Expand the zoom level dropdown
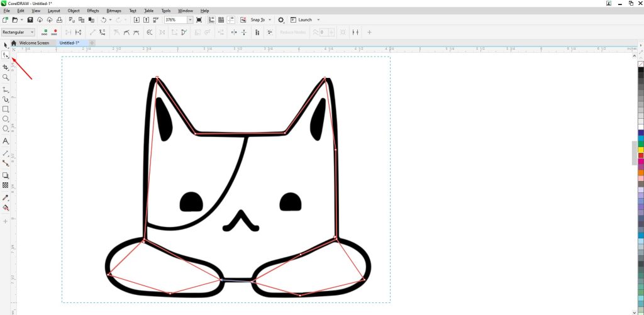 pyautogui.click(x=190, y=19)
